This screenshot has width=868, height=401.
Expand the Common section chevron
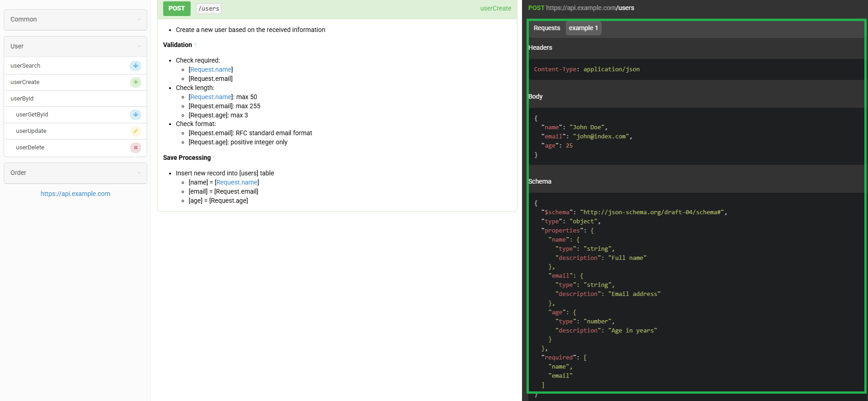click(x=139, y=19)
